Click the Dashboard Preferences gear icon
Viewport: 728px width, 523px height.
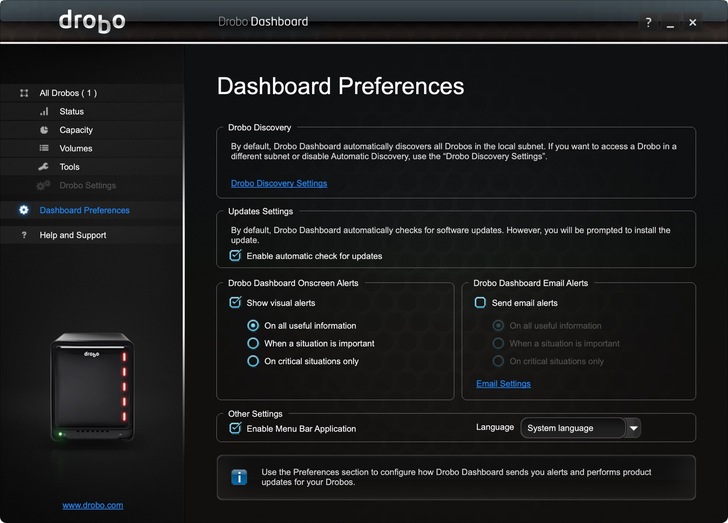(x=24, y=210)
